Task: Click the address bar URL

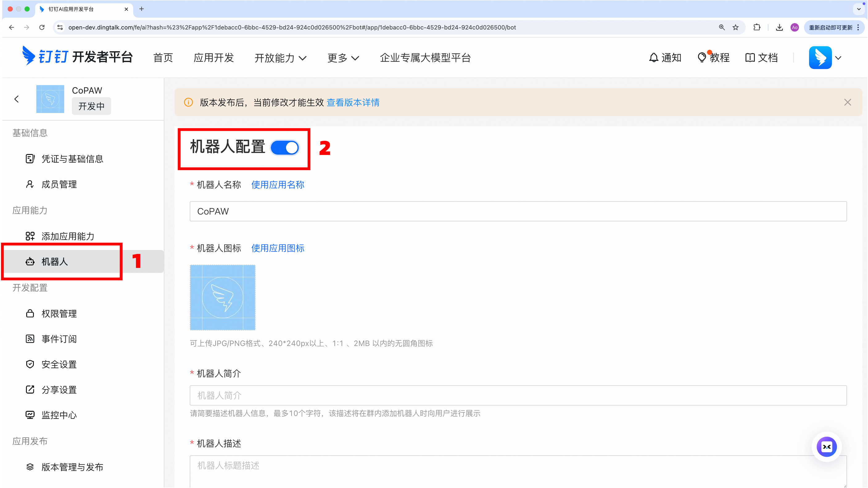Action: pyautogui.click(x=292, y=27)
